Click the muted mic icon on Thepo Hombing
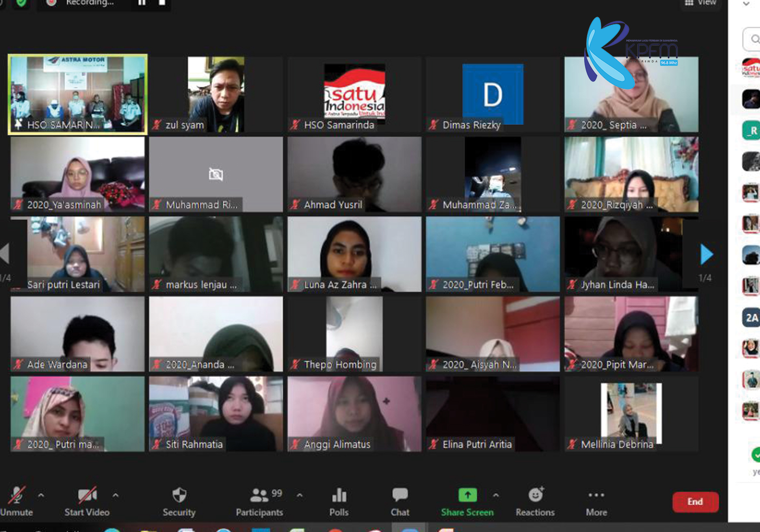 (295, 364)
